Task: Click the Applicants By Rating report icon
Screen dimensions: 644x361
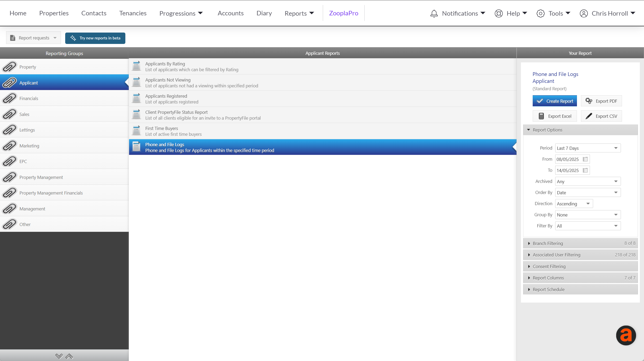Action: [136, 66]
